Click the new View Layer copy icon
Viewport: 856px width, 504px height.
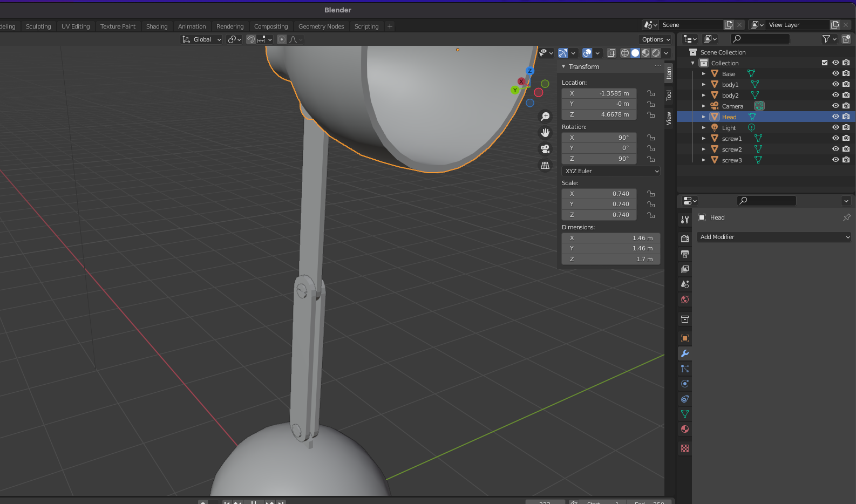835,25
